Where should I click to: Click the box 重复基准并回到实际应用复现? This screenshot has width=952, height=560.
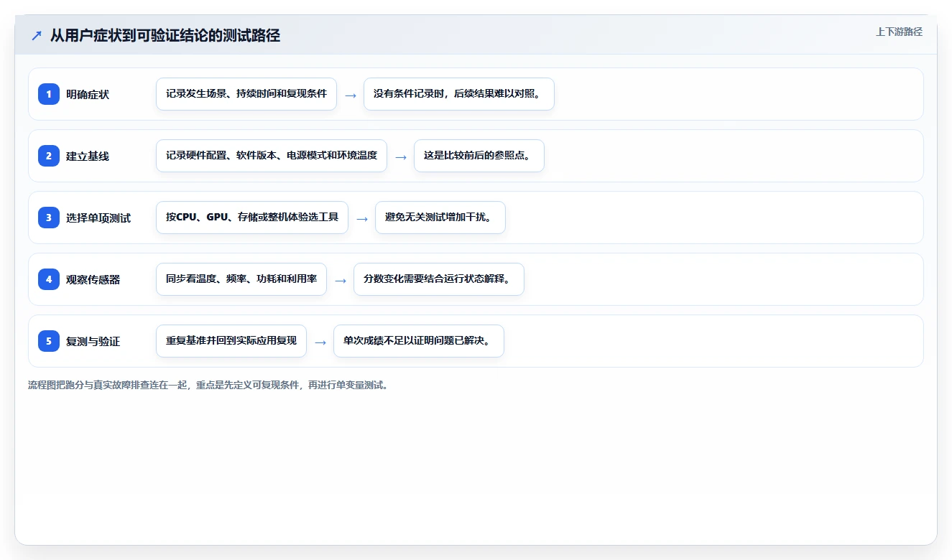tap(231, 341)
